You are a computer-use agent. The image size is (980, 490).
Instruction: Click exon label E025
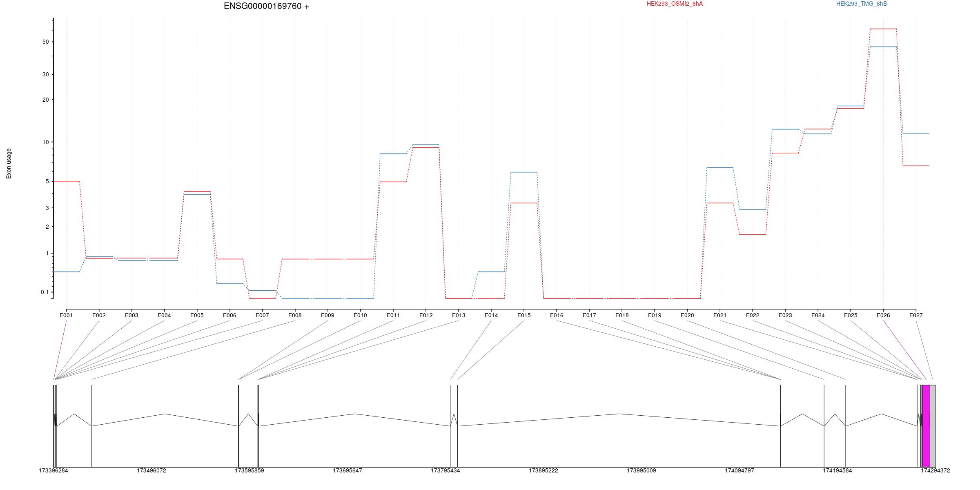pyautogui.click(x=851, y=315)
